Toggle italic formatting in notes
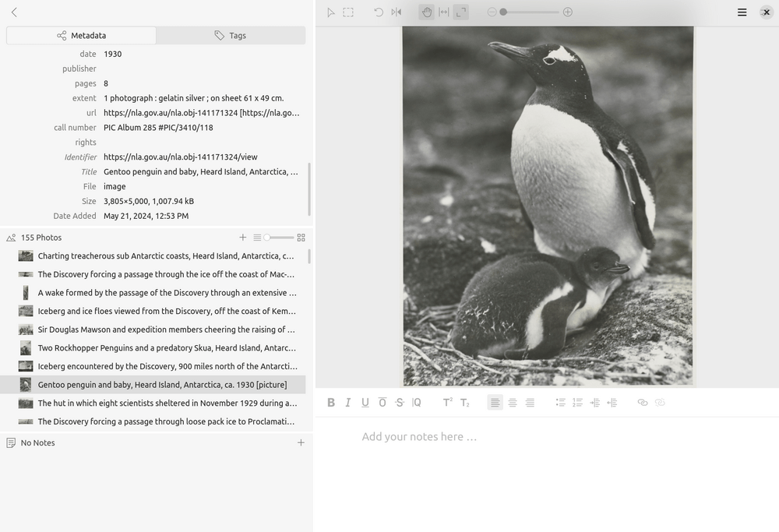 [x=347, y=403]
